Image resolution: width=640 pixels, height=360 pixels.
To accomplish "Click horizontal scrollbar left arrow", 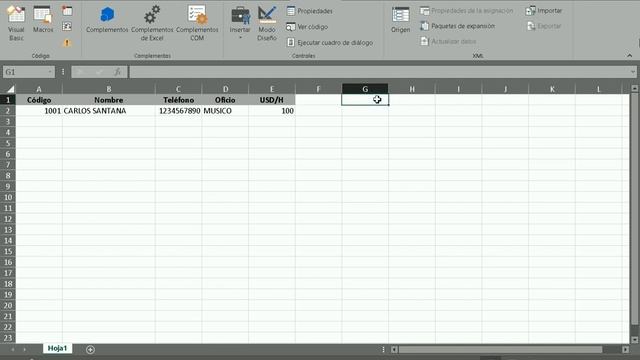I will pyautogui.click(x=394, y=349).
